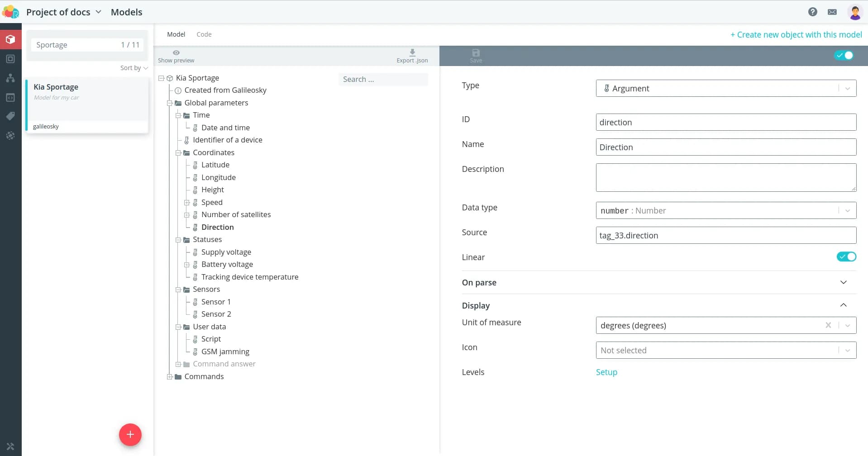The image size is (868, 456).
Task: Click the Source input field
Action: [x=725, y=236]
